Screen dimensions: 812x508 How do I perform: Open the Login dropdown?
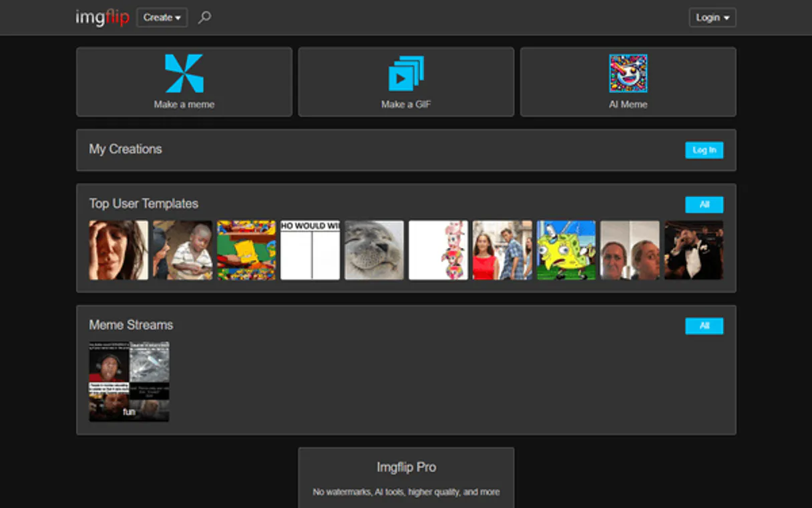tap(712, 17)
